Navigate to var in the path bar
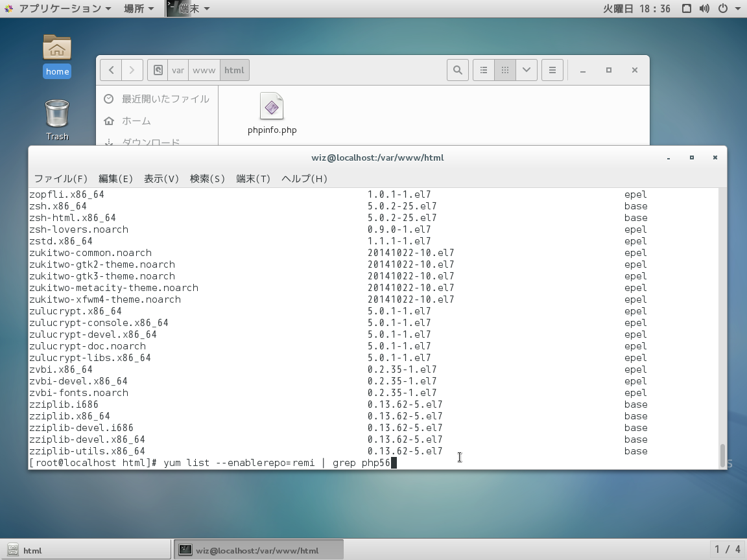The image size is (747, 560). [178, 70]
